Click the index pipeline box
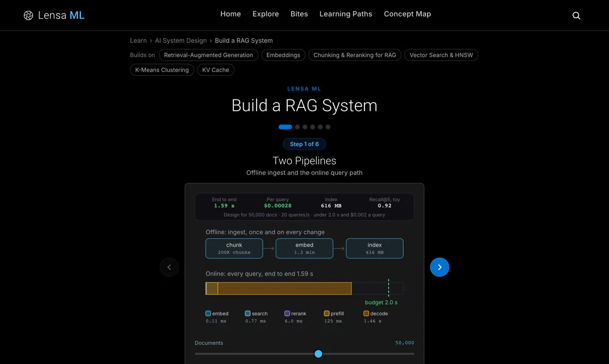The width and height of the screenshot is (609, 364). click(375, 249)
